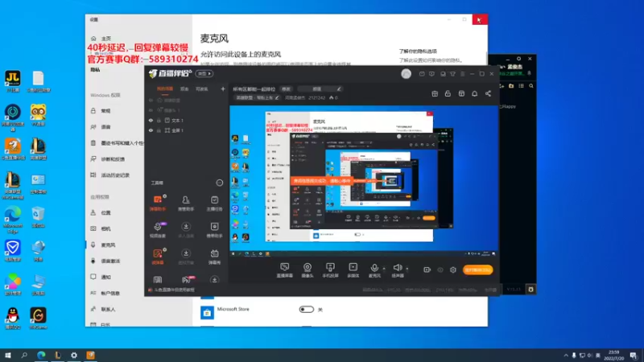This screenshot has width=644, height=362.
Task: Add 多媒体 multimedia source
Action: coord(353,270)
